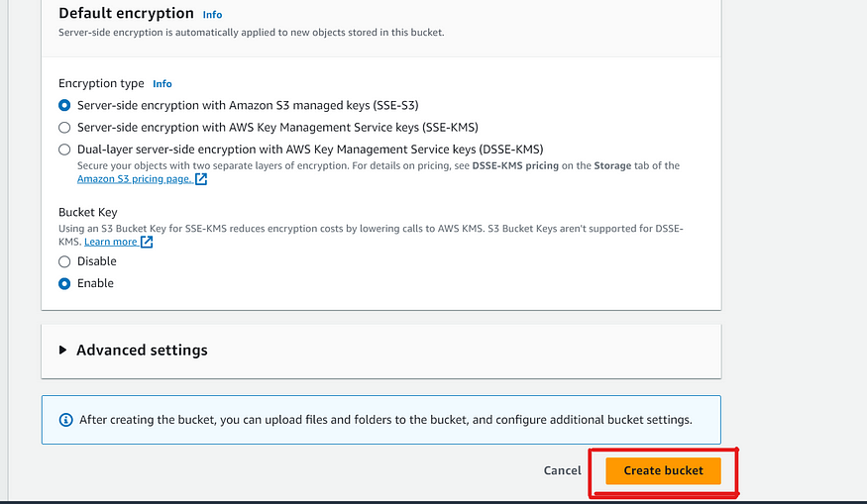Click the SSE-KMS option label text

pos(277,128)
